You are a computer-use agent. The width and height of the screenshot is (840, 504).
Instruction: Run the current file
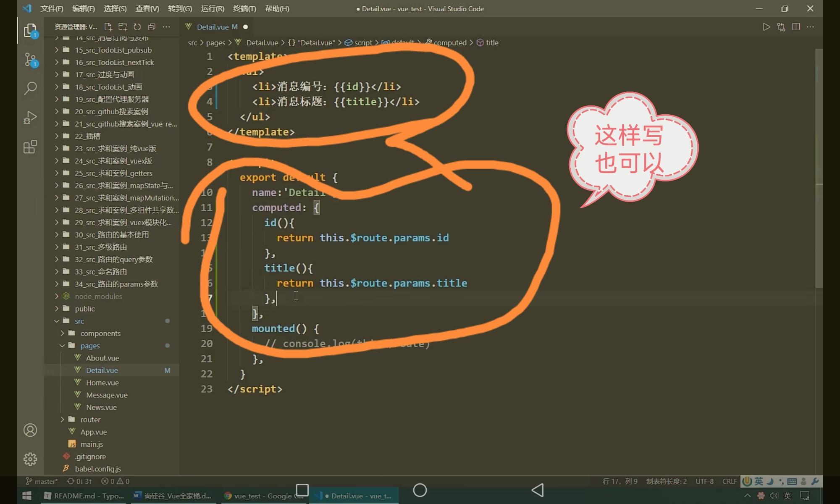tap(766, 27)
